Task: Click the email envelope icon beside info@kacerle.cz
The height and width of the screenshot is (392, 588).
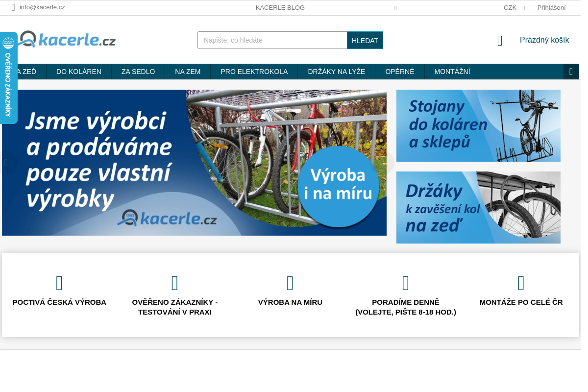Action: pos(13,7)
